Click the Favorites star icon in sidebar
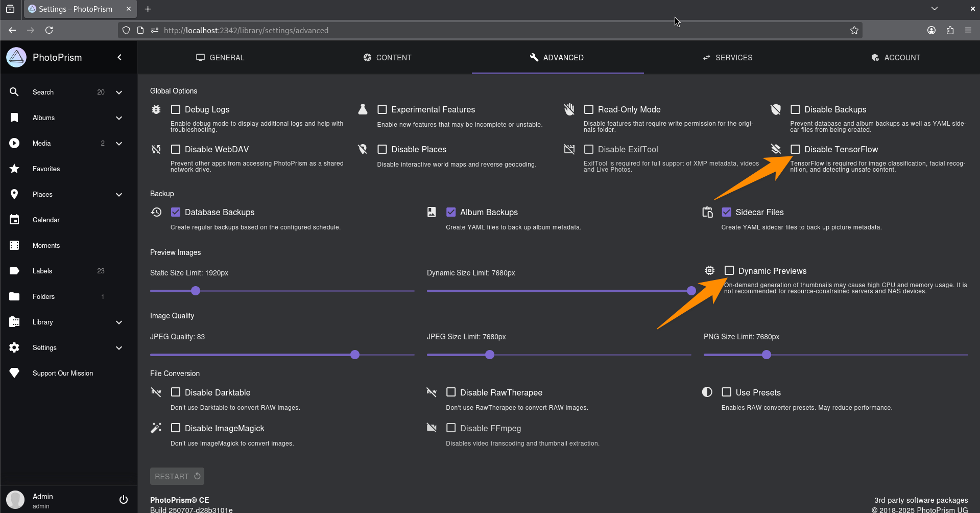This screenshot has width=980, height=513. [x=14, y=169]
